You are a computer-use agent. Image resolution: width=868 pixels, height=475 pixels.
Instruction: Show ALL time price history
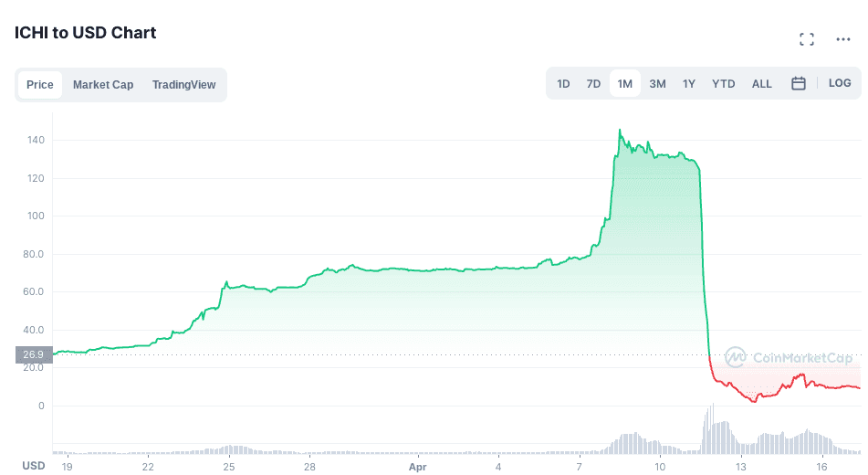[762, 84]
